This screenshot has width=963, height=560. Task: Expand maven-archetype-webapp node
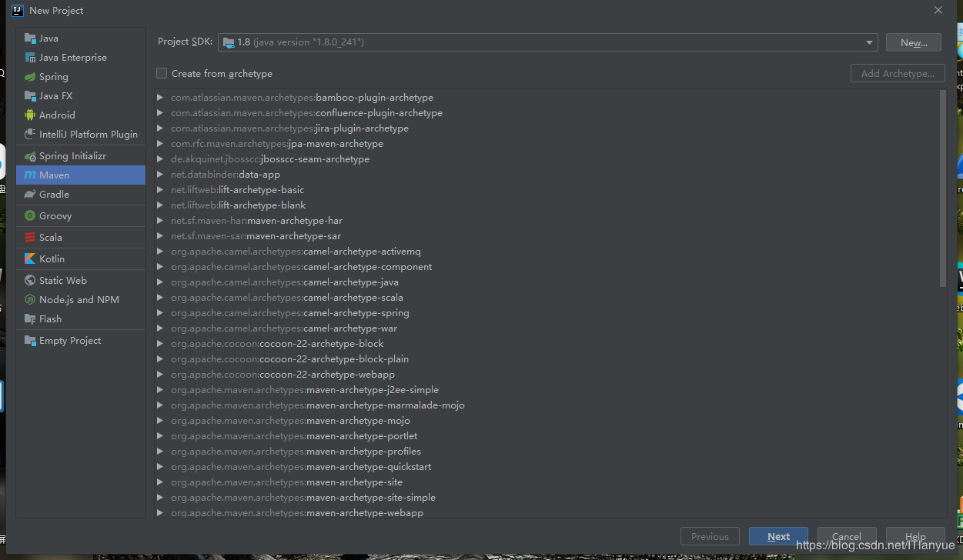160,513
